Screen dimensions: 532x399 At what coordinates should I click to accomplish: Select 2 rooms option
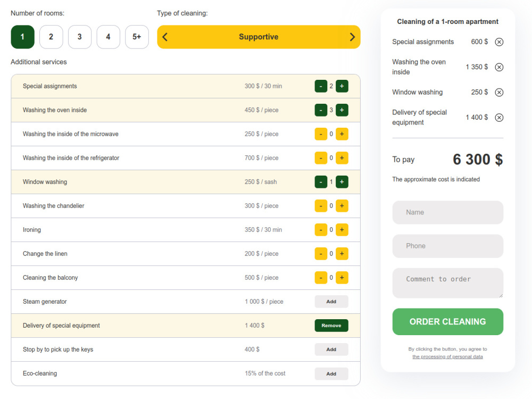[x=51, y=37]
